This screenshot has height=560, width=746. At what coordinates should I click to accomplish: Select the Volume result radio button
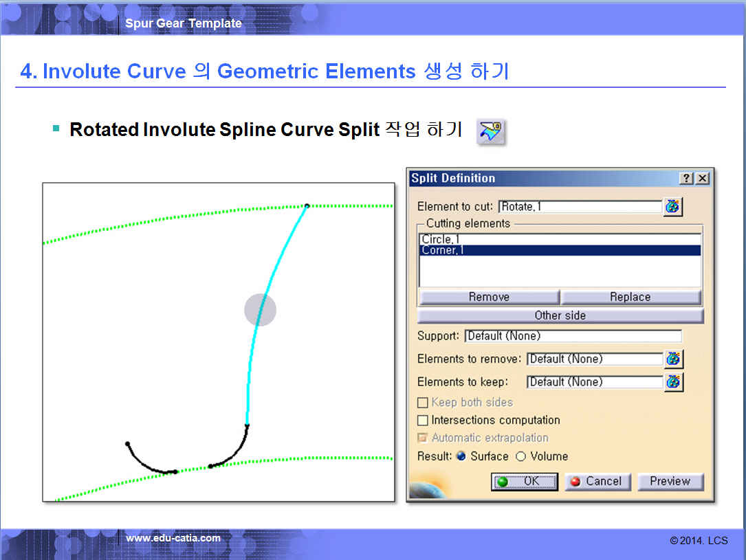[520, 457]
